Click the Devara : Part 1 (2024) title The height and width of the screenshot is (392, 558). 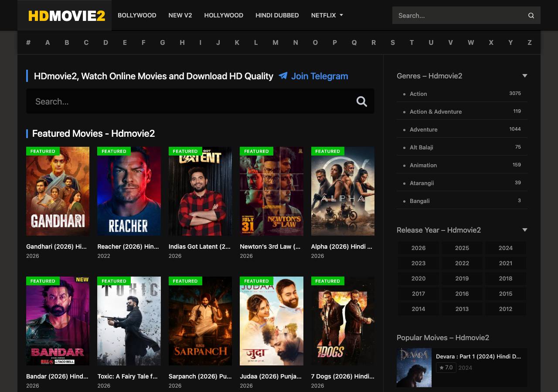click(x=479, y=356)
